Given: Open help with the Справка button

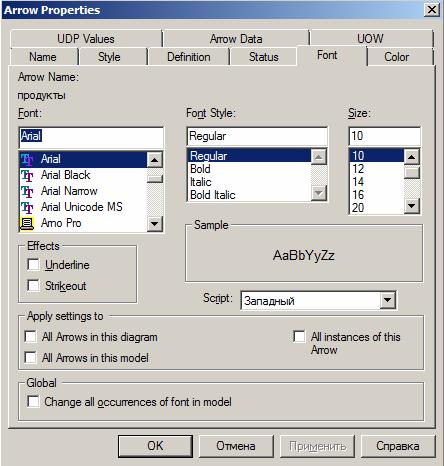Looking at the screenshot, I should click(398, 446).
